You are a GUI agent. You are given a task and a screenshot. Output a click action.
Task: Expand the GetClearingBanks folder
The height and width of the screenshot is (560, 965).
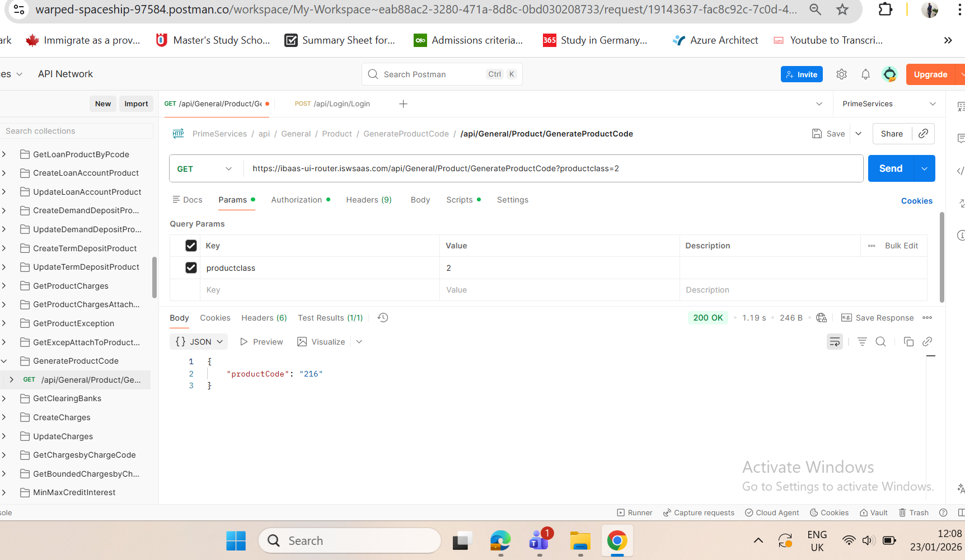pos(4,398)
